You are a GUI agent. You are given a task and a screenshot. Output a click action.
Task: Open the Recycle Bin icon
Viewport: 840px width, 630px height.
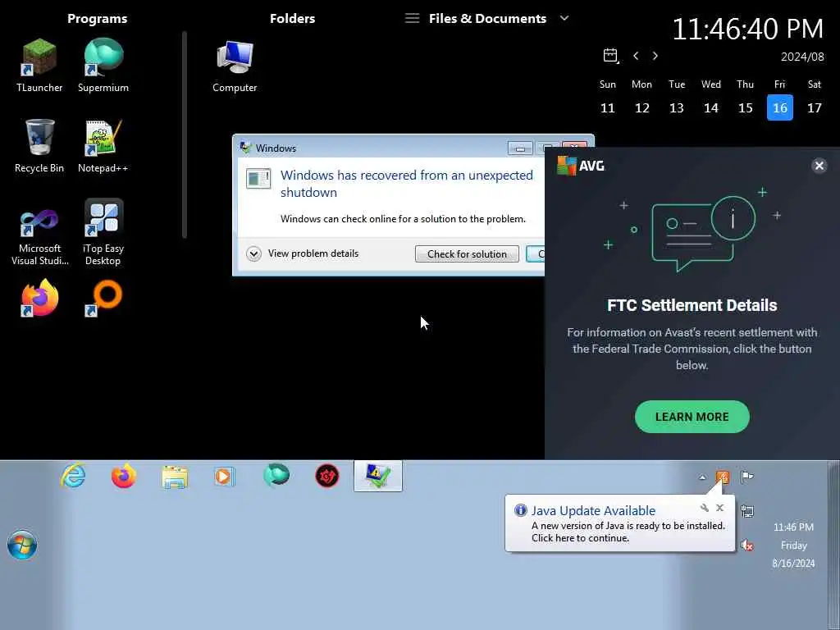point(39,146)
